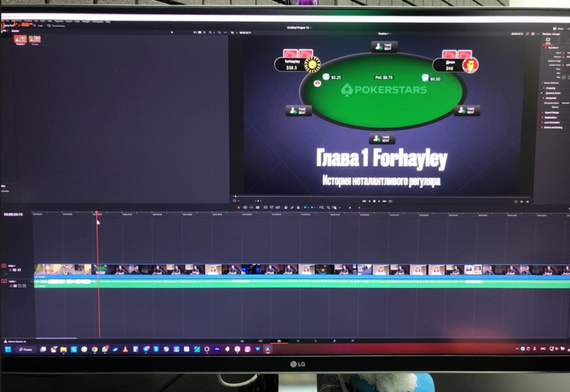Play the timeline in reverse
Screen dimensions: 570x392
[370, 201]
